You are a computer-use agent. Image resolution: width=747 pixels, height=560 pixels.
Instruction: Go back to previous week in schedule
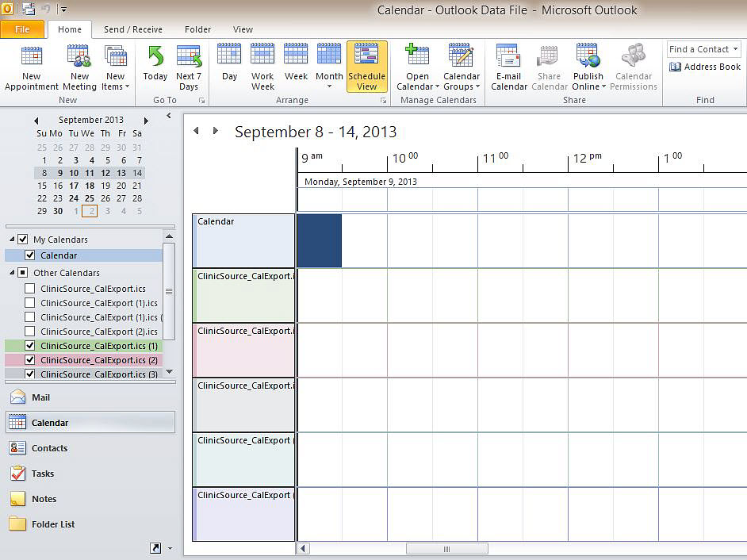[x=196, y=131]
